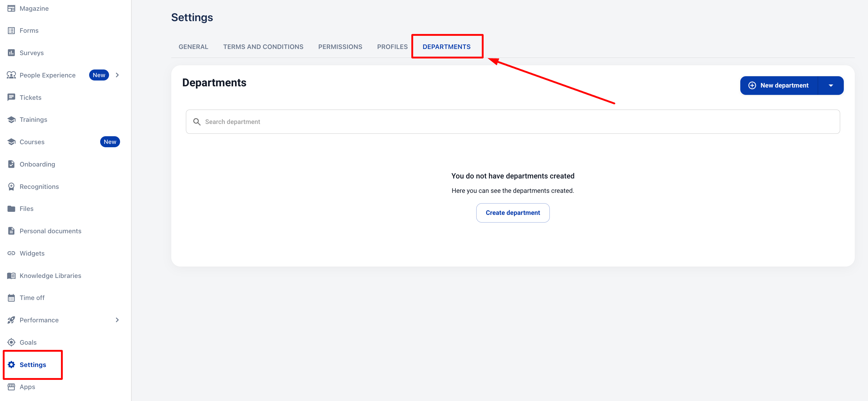Switch to the Profiles tab
Image resolution: width=868 pixels, height=401 pixels.
point(392,47)
